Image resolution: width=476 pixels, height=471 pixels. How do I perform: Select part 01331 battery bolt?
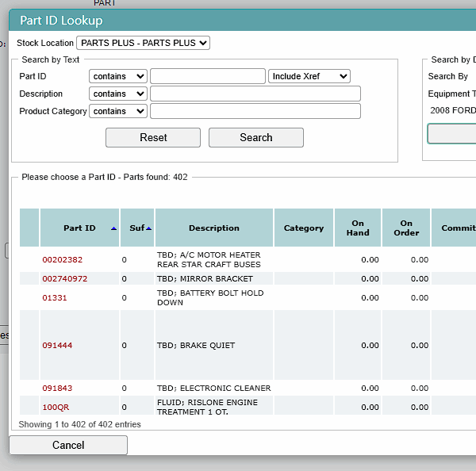point(54,297)
